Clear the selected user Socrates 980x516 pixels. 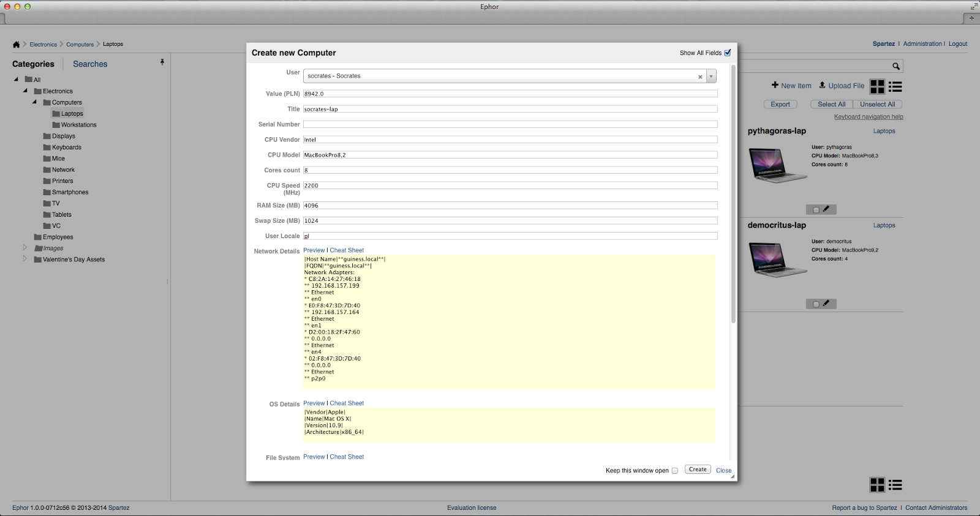[700, 77]
